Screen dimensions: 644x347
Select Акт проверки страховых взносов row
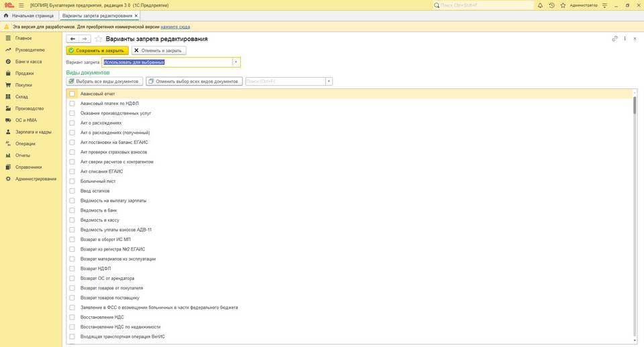[x=350, y=152]
